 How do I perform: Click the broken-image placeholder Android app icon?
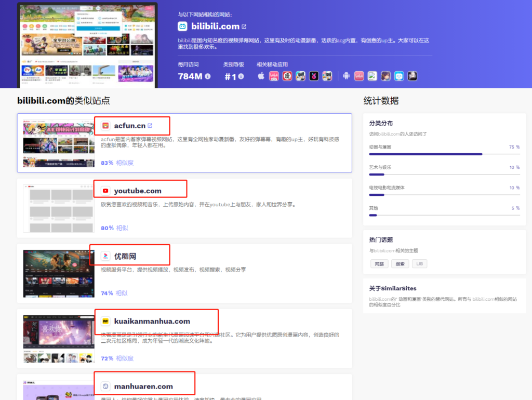[x=372, y=76]
